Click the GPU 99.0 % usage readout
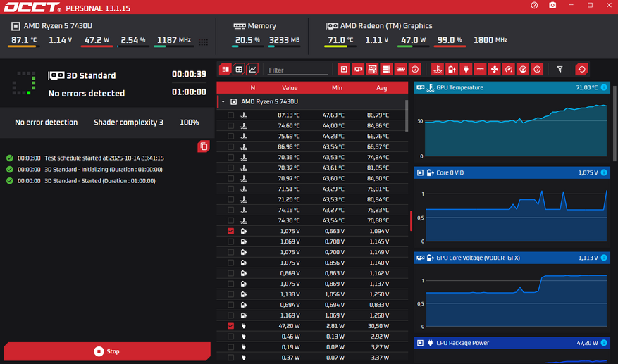This screenshot has height=364, width=618. click(x=450, y=40)
